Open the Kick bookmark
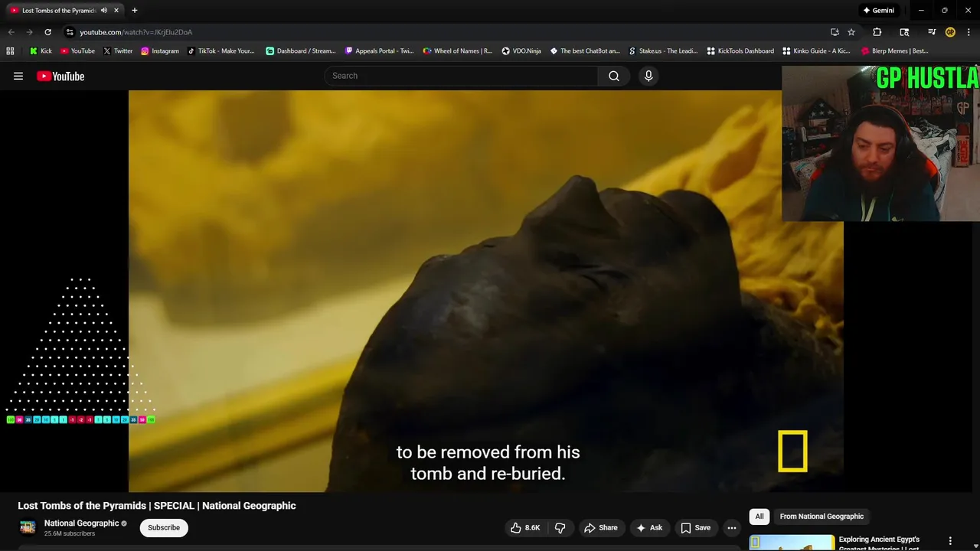Image resolution: width=980 pixels, height=551 pixels. [41, 51]
